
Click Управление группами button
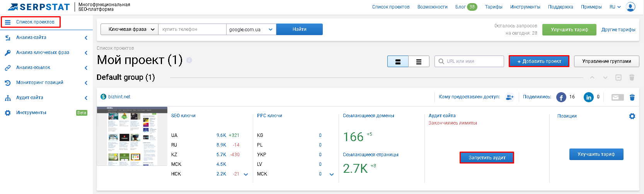607,61
